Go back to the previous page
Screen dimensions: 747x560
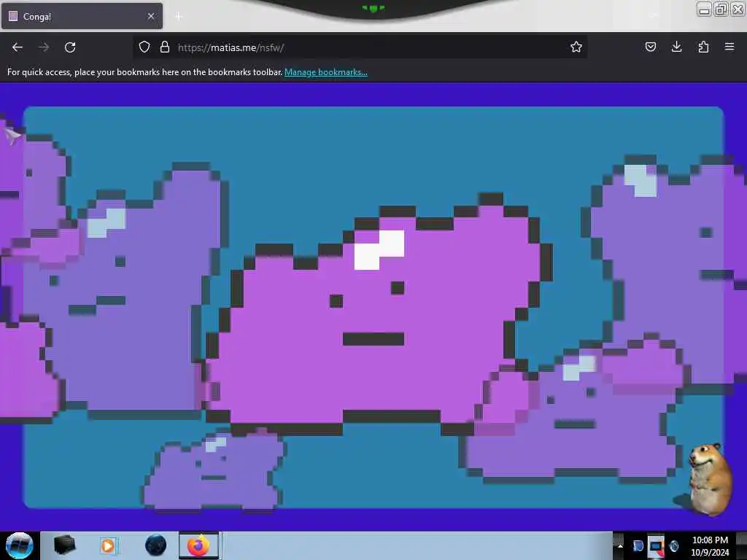coord(18,47)
